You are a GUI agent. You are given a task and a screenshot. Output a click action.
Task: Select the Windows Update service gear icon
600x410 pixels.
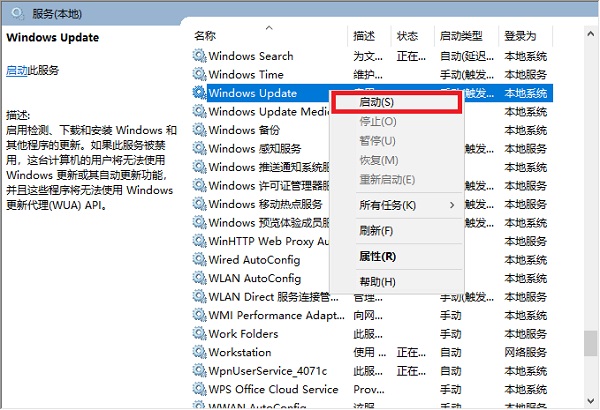click(x=199, y=93)
